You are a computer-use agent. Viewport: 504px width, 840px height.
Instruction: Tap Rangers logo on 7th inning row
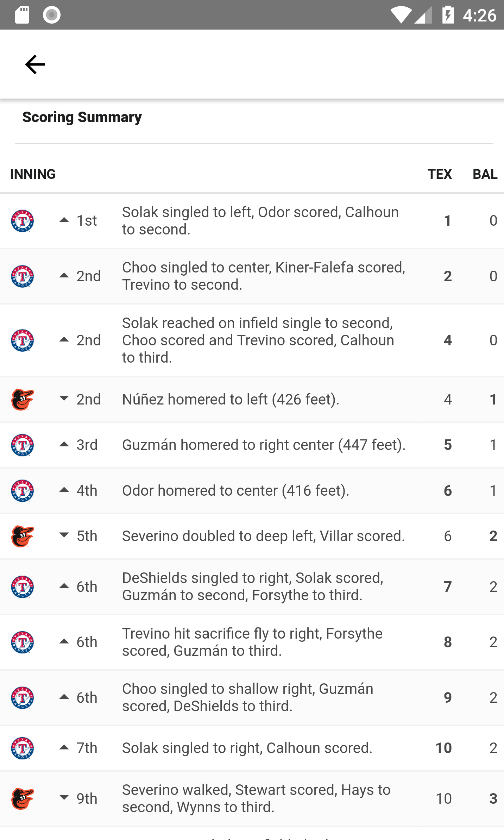click(x=23, y=748)
